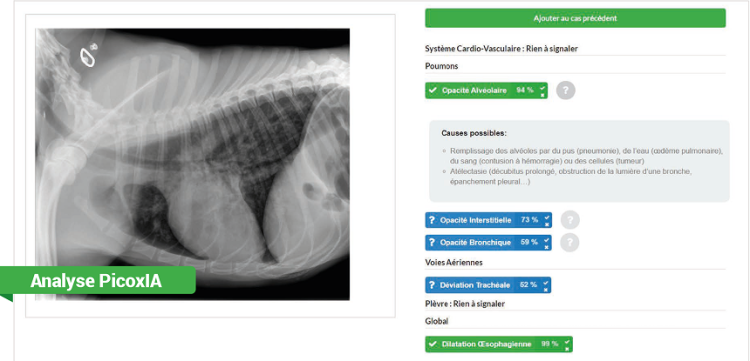Screen dimensions: 750x361
Task: Collapse the Causes possibles panel
Action: pos(579,161)
